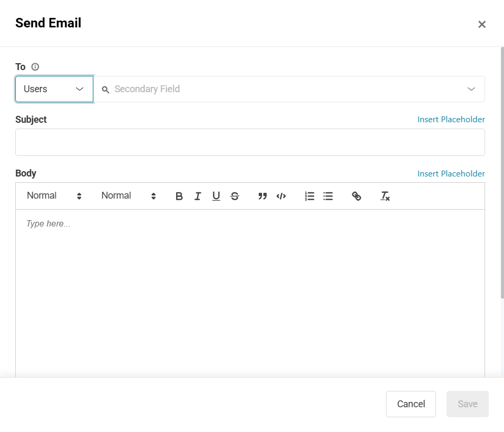Click the body text area to type
Image resolution: width=504 pixels, height=432 pixels.
click(250, 290)
